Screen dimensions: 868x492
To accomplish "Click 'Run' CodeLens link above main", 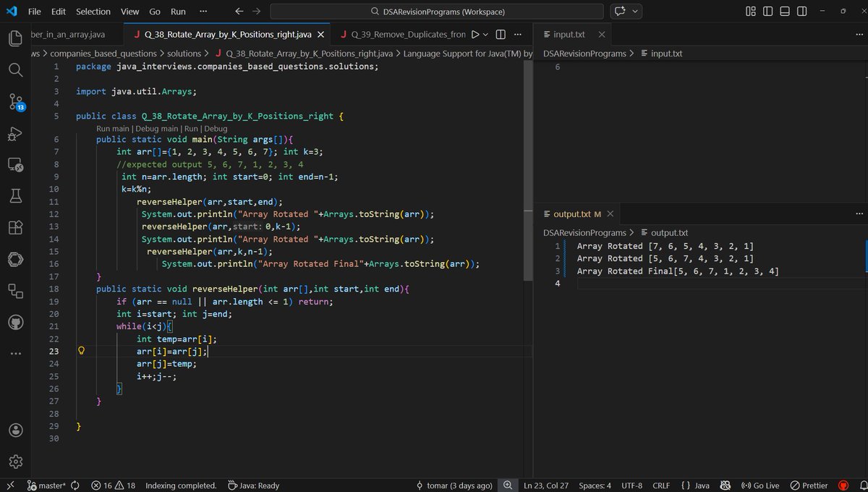I will pos(191,128).
